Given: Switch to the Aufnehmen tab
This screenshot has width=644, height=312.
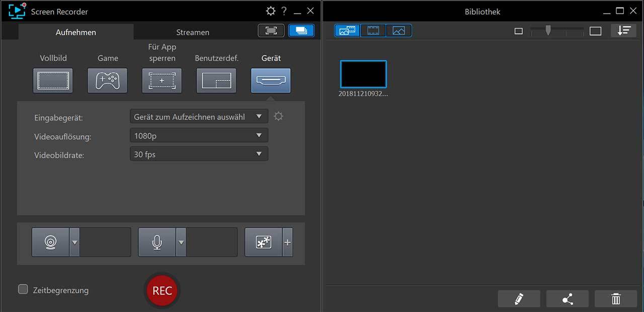Looking at the screenshot, I should point(76,32).
